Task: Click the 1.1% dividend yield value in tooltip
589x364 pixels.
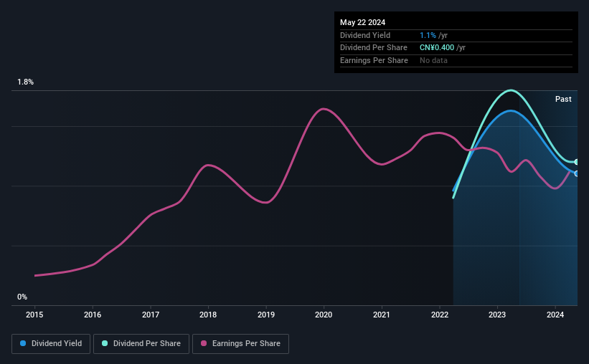Action: coord(428,35)
